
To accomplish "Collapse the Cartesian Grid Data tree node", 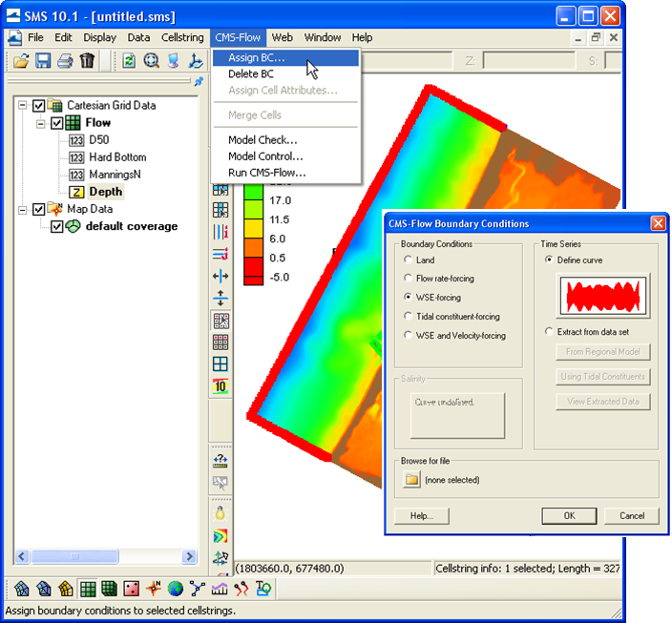I will pos(22,105).
